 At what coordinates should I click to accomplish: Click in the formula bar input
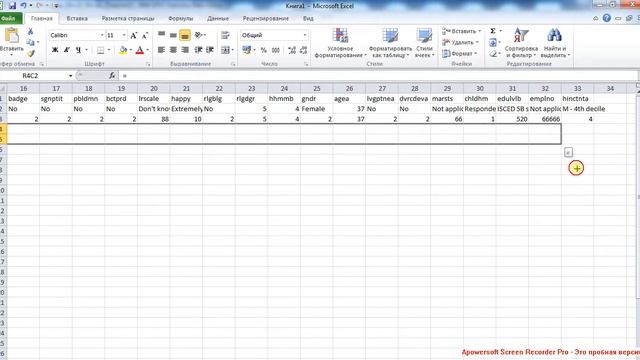coord(379,76)
